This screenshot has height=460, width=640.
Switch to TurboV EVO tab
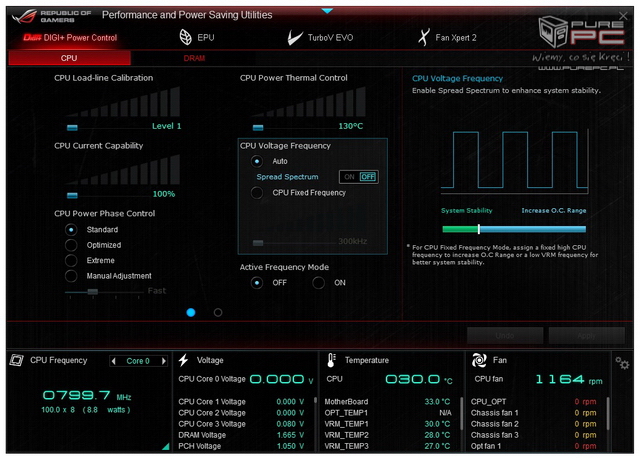[320, 38]
